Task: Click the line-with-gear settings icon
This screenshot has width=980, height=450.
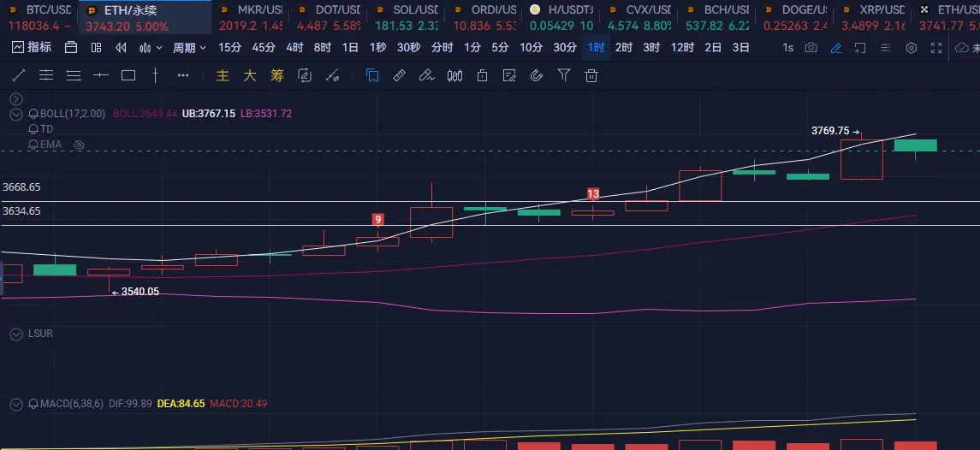Action: [x=332, y=75]
